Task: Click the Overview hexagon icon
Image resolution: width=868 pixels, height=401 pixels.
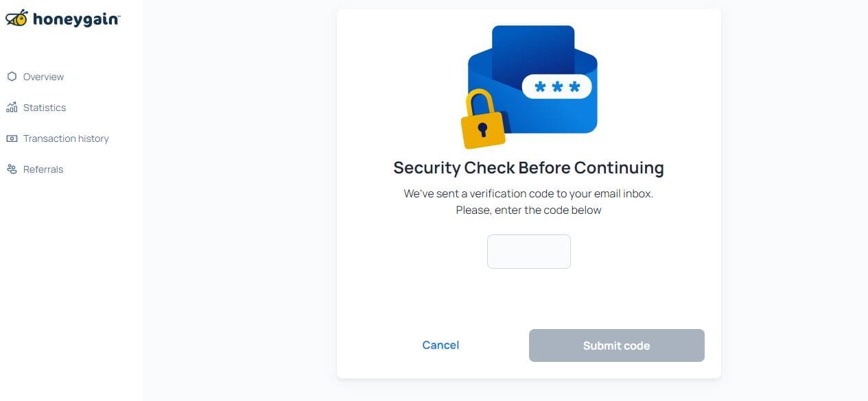Action: pos(12,77)
